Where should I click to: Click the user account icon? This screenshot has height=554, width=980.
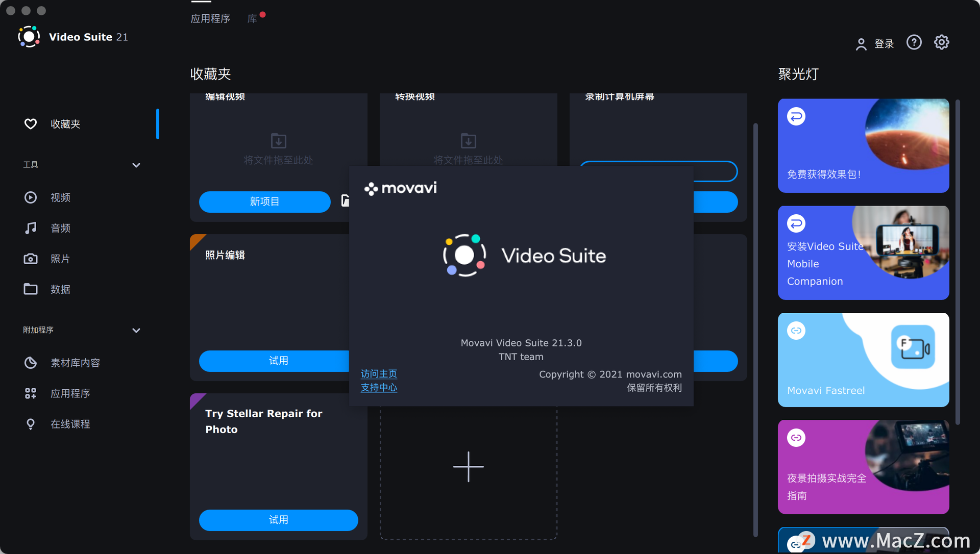point(861,44)
